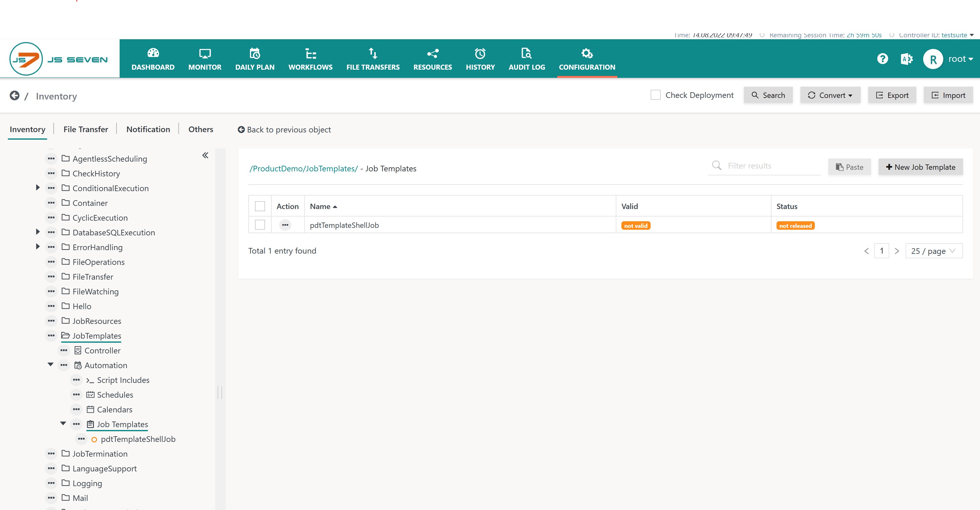The width and height of the screenshot is (980, 510).
Task: Open ellipsis menu for Controller node
Action: [64, 350]
